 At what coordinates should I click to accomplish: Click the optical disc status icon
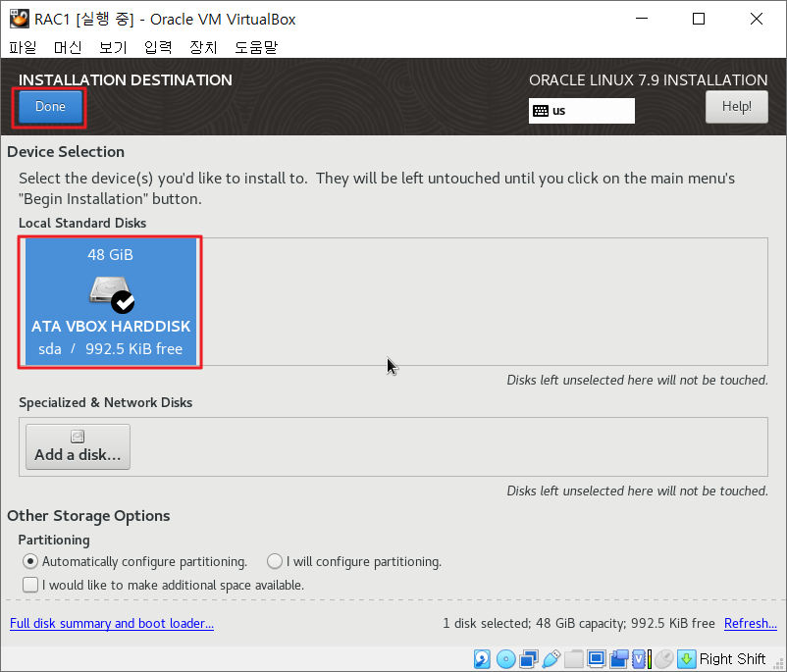(x=505, y=659)
